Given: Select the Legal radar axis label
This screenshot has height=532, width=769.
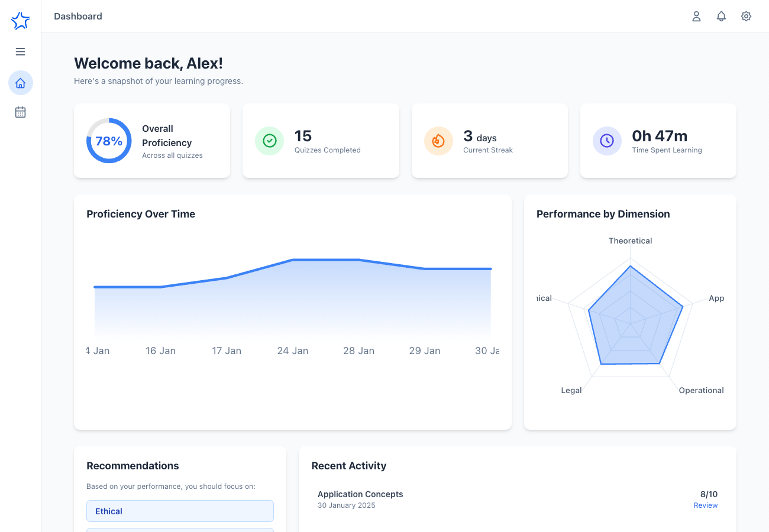Looking at the screenshot, I should pos(571,390).
